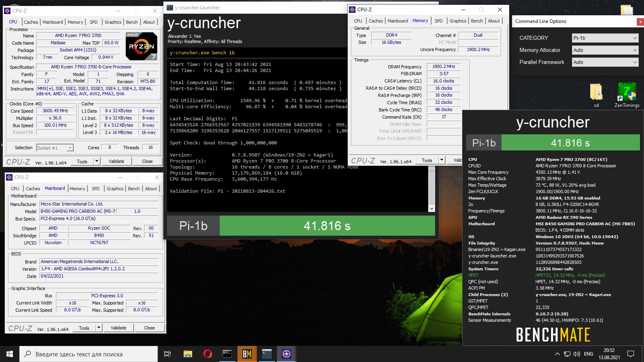The height and width of the screenshot is (362, 644).
Task: Open Graphics tab in Mainboard CPU-Z window
Action: pos(115,188)
